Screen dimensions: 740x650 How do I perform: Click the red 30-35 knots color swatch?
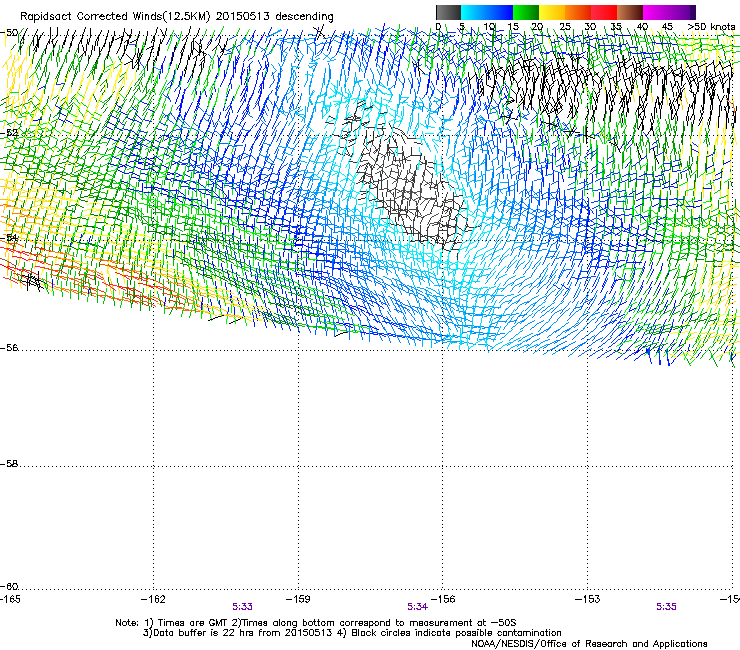click(604, 12)
